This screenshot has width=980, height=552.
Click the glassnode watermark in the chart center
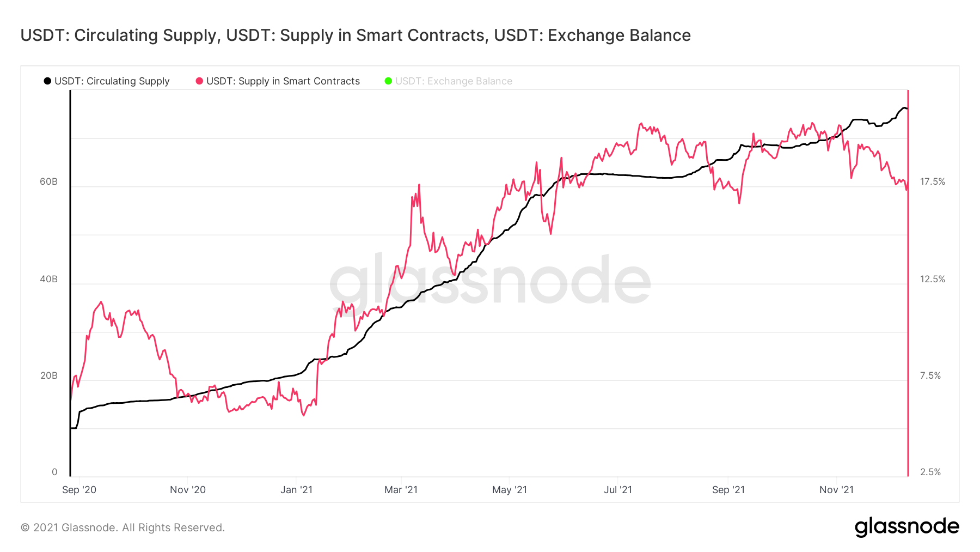point(490,281)
